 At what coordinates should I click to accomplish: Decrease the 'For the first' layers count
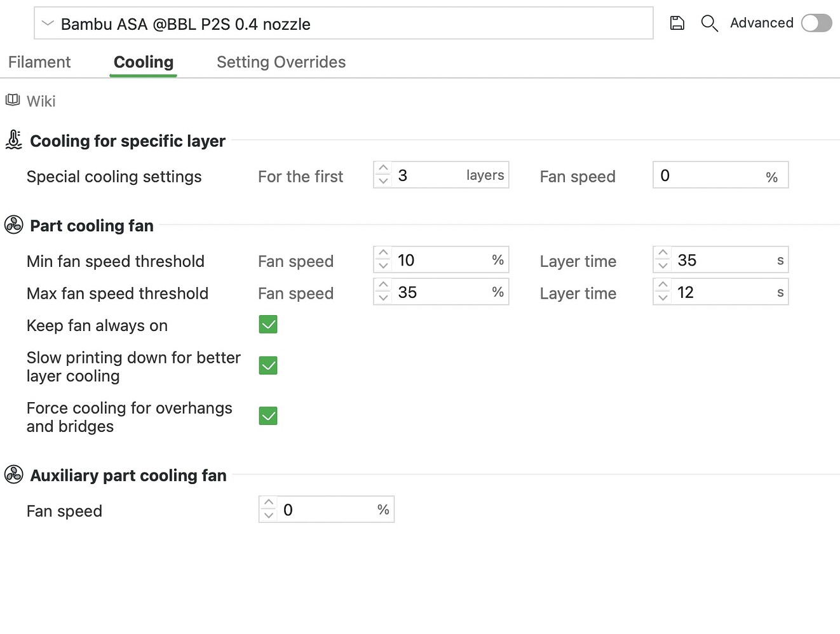point(383,181)
